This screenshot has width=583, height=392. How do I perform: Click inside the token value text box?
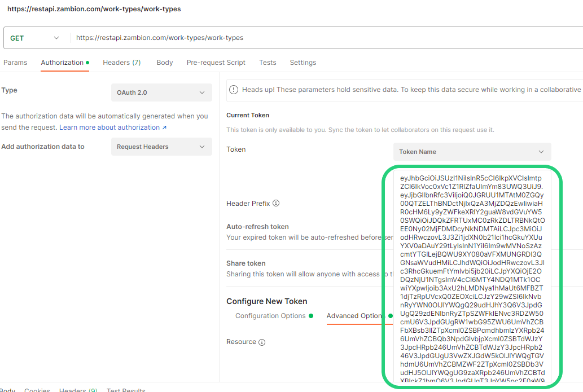coord(472,277)
